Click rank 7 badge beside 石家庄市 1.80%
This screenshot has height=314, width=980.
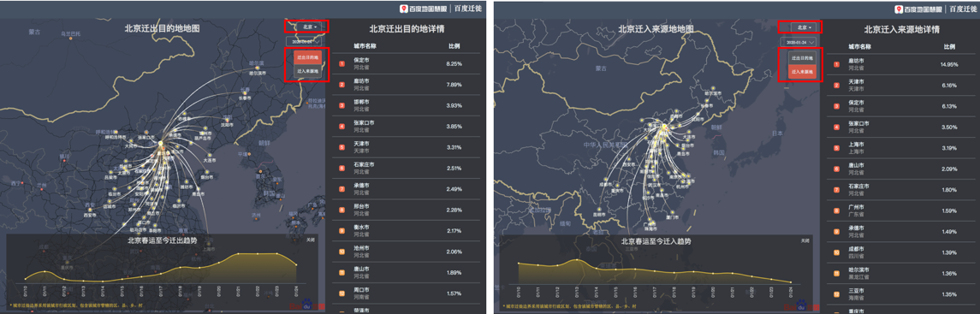[x=837, y=189]
